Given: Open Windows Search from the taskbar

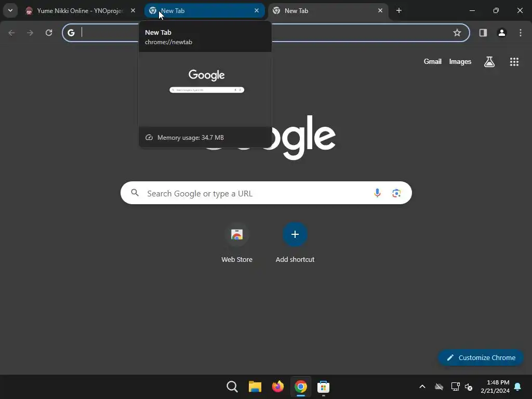Looking at the screenshot, I should click(x=232, y=387).
